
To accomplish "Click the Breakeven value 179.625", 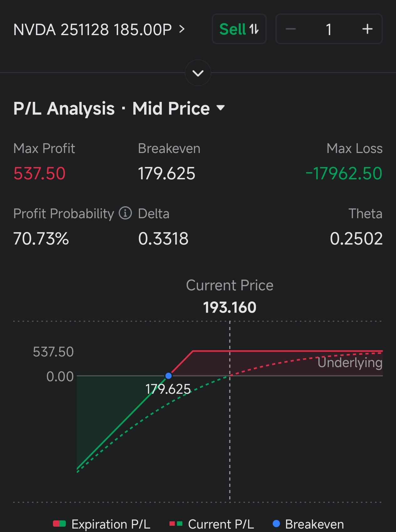I will click(x=167, y=173).
